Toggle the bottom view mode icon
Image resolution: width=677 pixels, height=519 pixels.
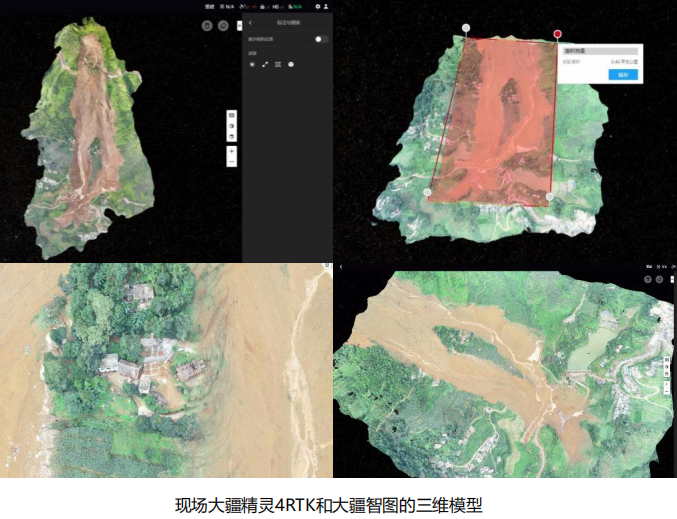(x=232, y=136)
